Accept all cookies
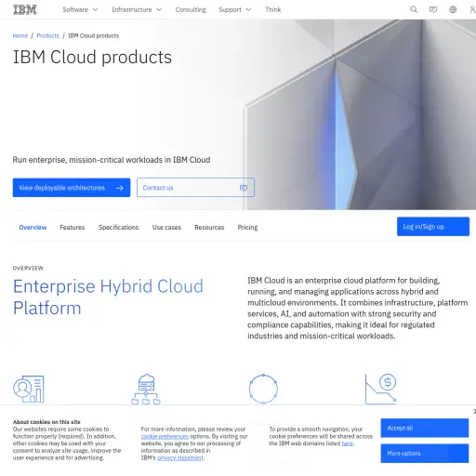Image resolution: width=476 pixels, height=476 pixels. click(425, 428)
